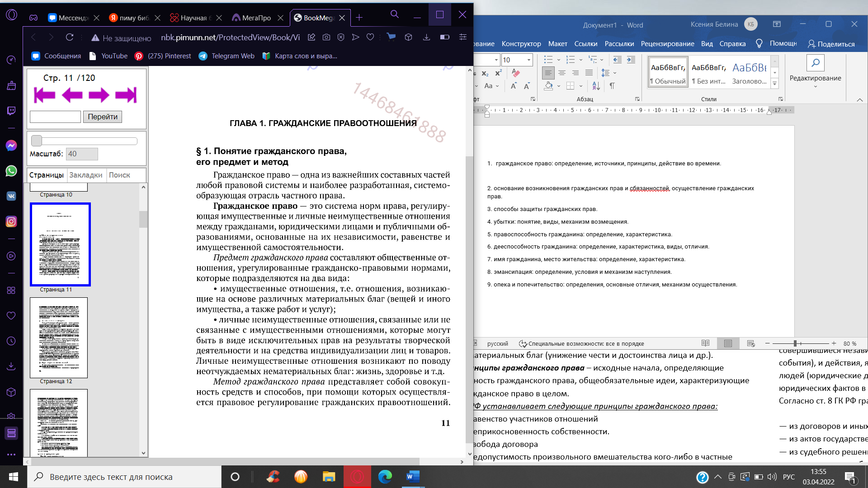Open a new browser tab with plus
Image resolution: width=868 pixels, height=488 pixels.
coord(359,18)
